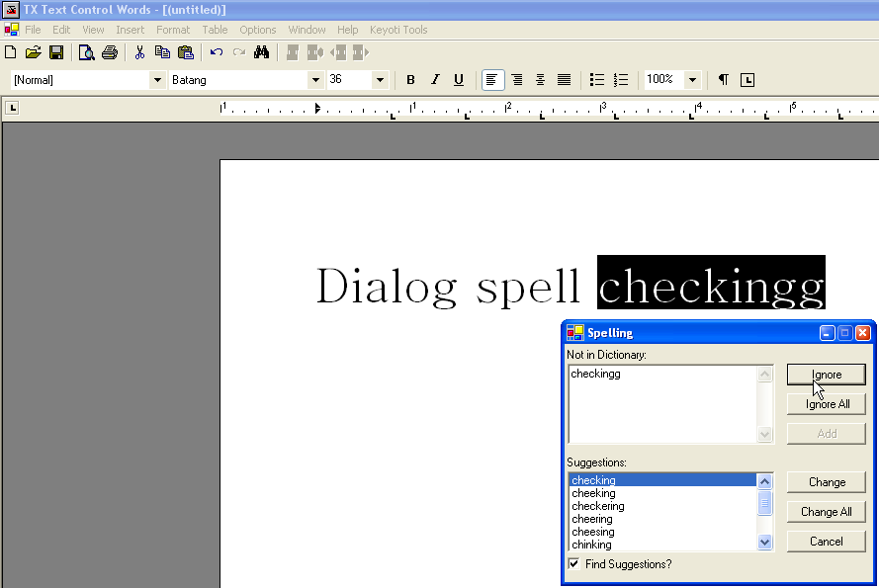Open the Format menu

click(173, 30)
